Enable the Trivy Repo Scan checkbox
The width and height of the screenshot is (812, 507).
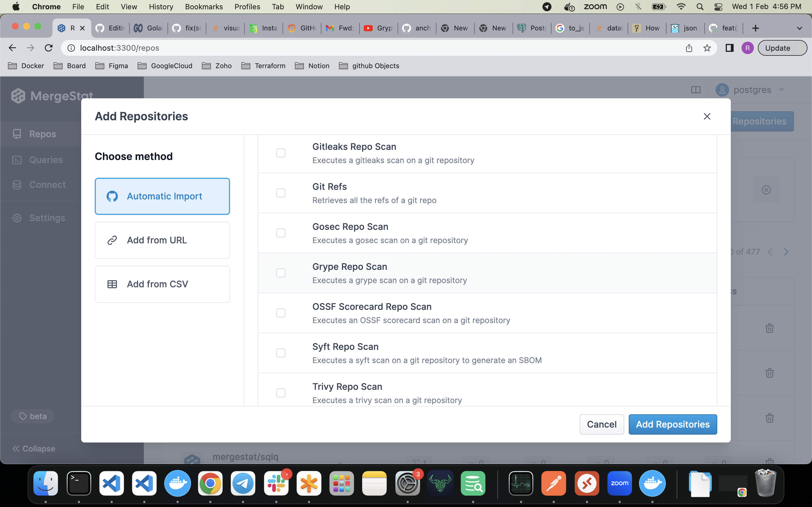(281, 393)
